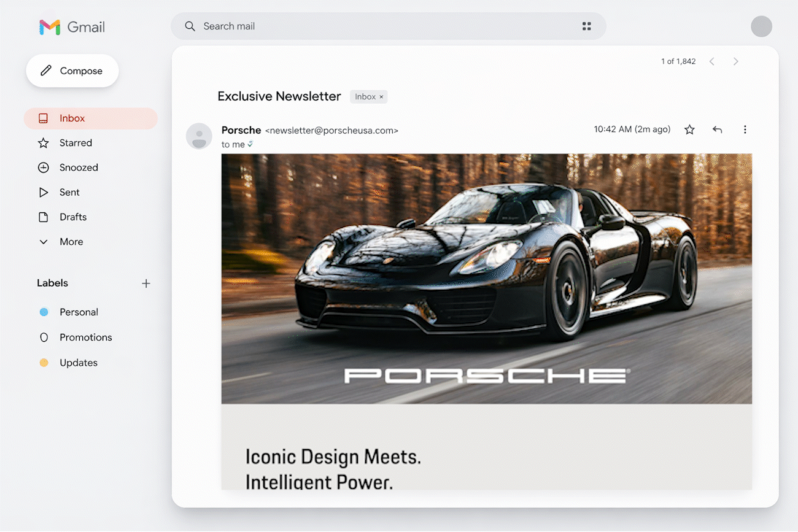
Task: Click the Compose button
Action: [72, 71]
